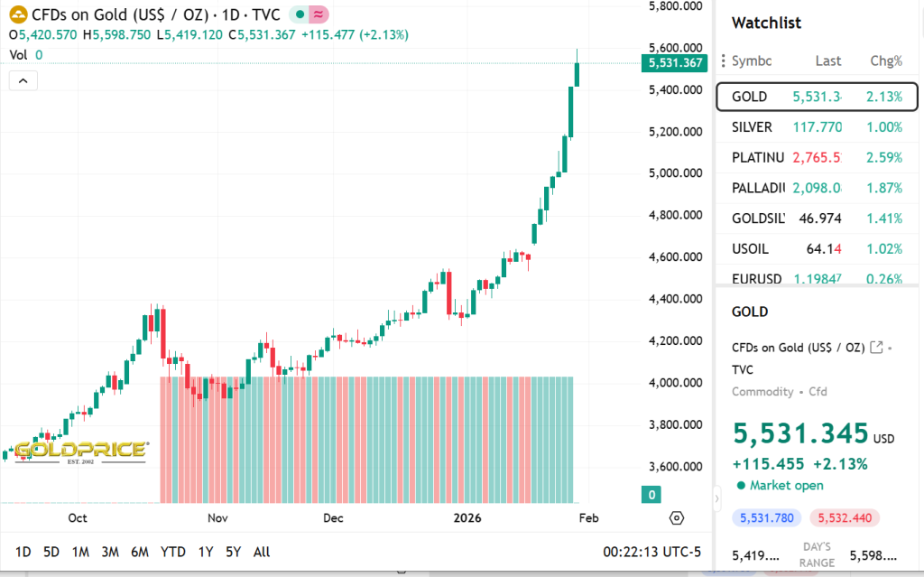Click the blue 5,531.780 bid price button
The height and width of the screenshot is (577, 924).
pos(766,517)
